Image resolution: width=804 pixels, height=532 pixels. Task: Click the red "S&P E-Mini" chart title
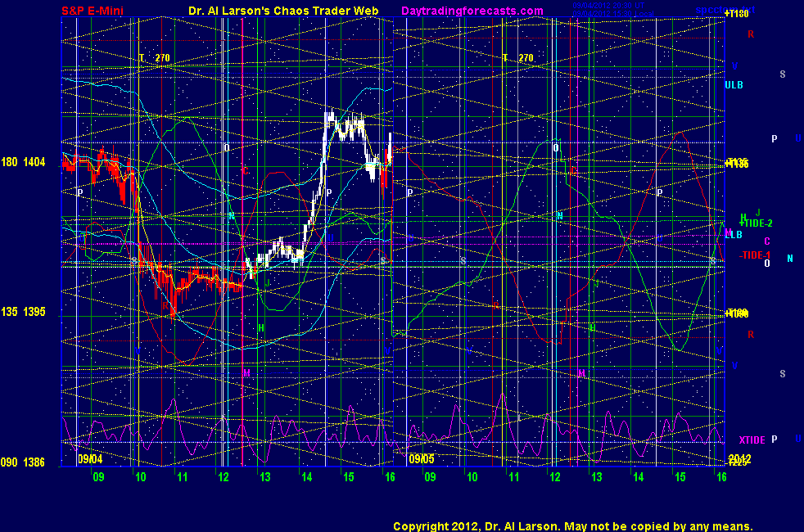(93, 11)
